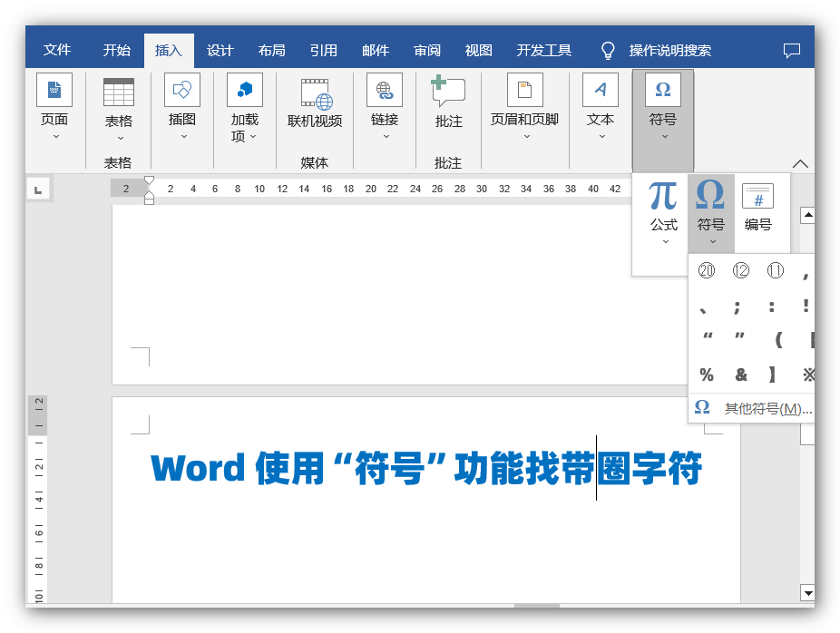Insert the colon symbol
The image size is (840, 633).
point(771,307)
